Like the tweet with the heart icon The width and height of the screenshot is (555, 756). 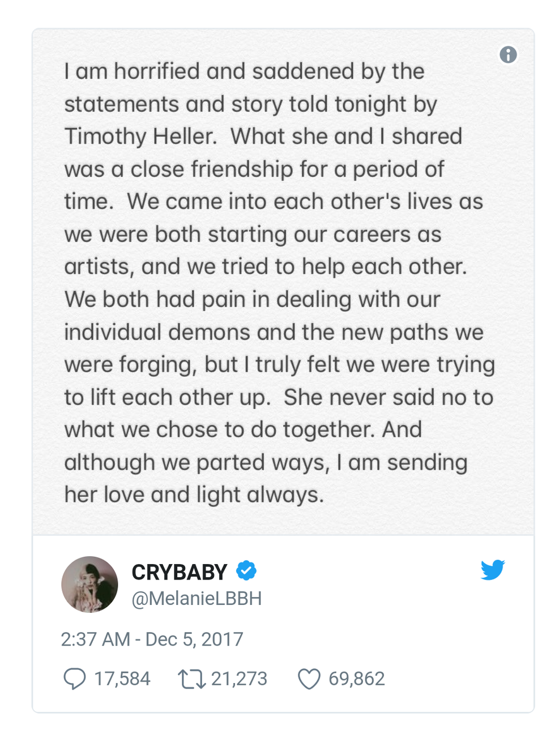point(309,678)
